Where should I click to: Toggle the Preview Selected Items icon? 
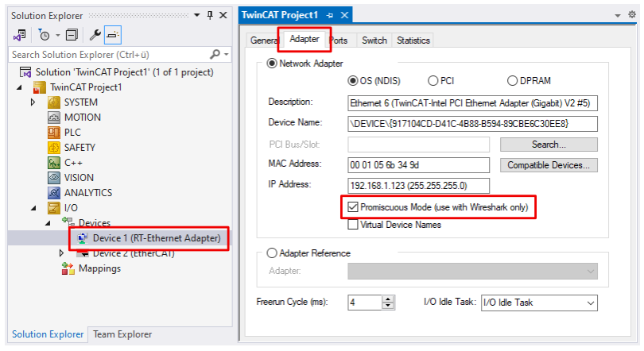point(113,35)
